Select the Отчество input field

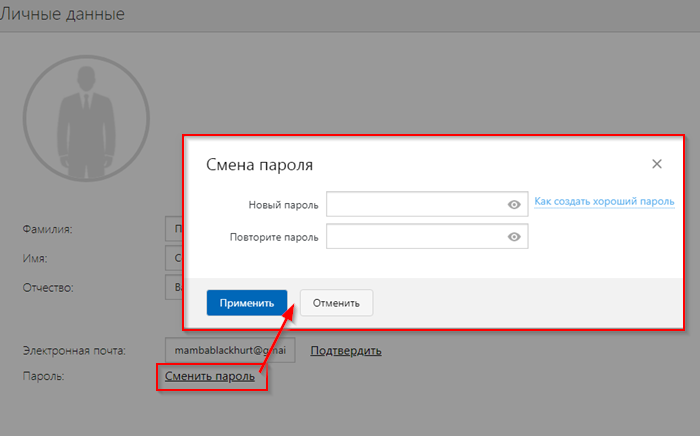pyautogui.click(x=173, y=287)
